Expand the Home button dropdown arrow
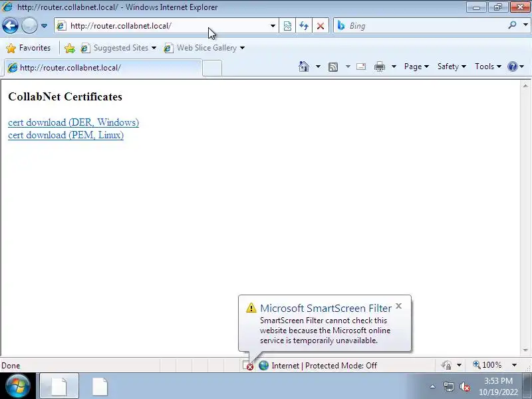 point(318,66)
